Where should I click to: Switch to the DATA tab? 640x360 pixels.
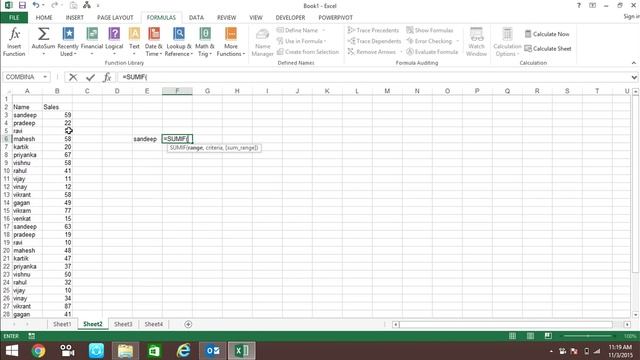click(196, 18)
